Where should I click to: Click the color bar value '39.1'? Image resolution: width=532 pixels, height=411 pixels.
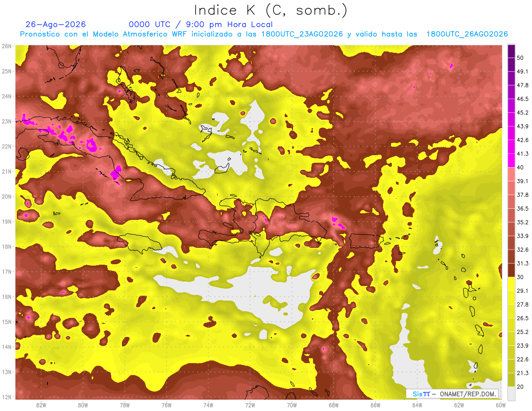pos(522,181)
